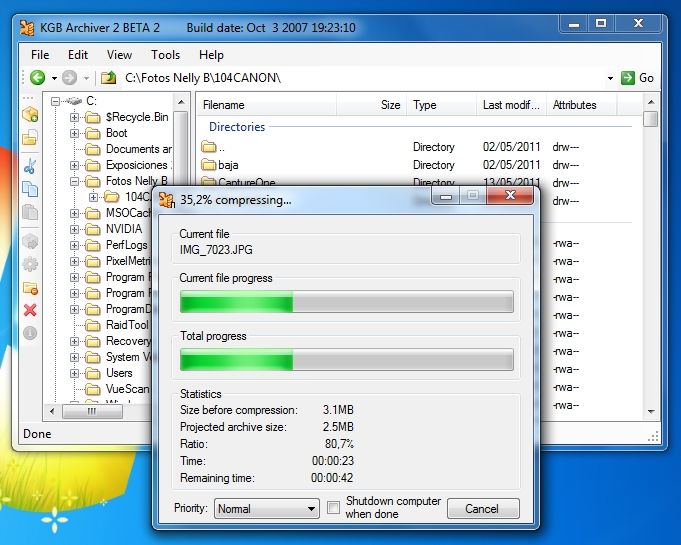This screenshot has height=545, width=681.
Task: Open the parent '..' folder icon
Action: point(208,147)
